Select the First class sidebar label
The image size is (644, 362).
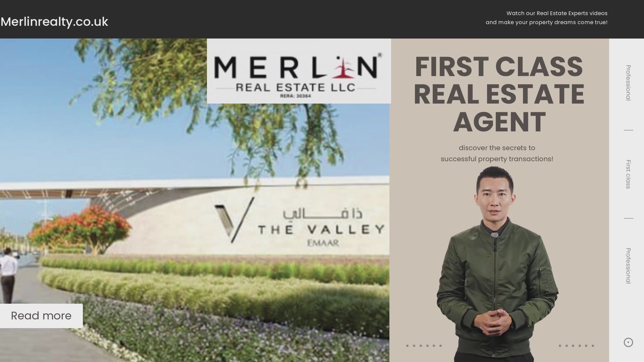(628, 174)
